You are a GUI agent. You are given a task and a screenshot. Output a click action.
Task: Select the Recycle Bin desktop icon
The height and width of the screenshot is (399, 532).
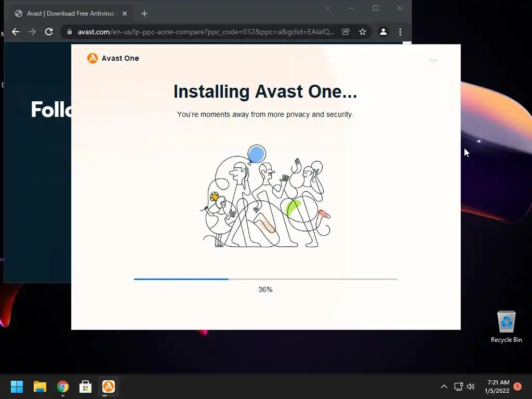pos(506,327)
